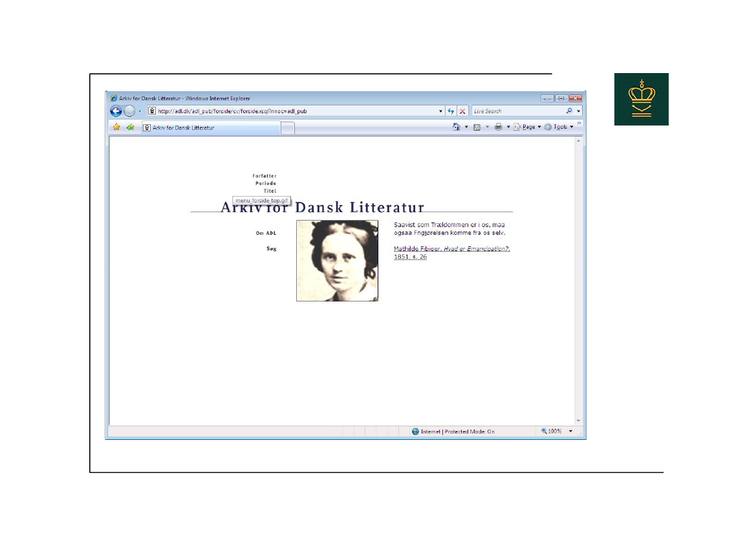Click the browser Back arrow button

coord(116,111)
